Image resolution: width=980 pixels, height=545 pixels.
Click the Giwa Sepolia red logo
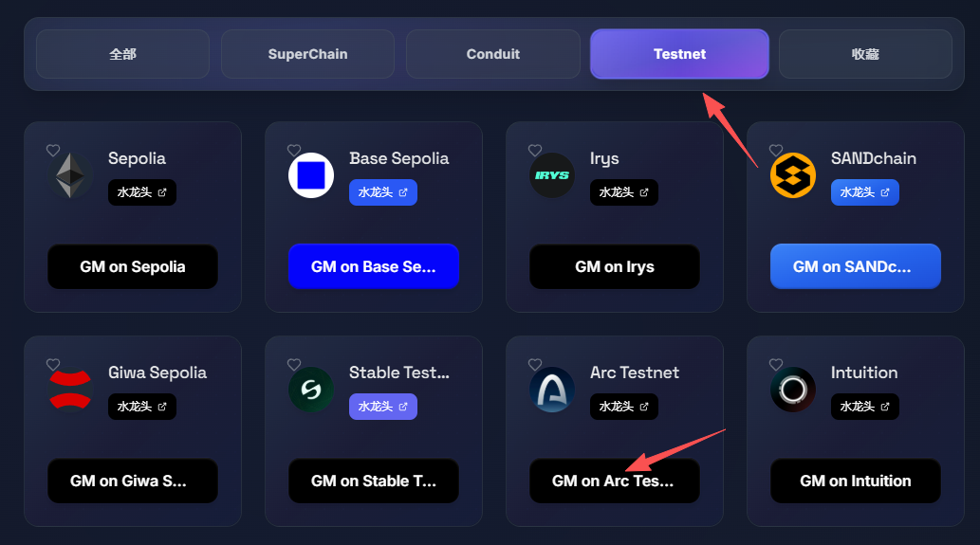click(70, 390)
